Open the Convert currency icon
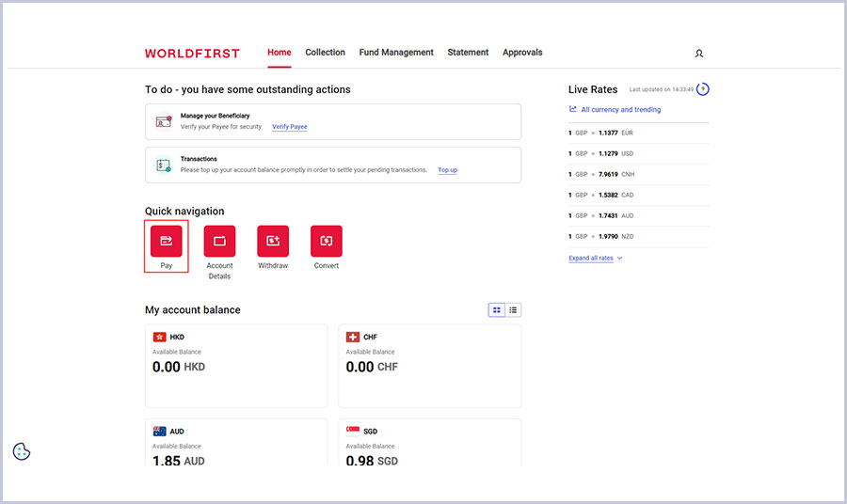The height and width of the screenshot is (504, 847). (x=327, y=241)
